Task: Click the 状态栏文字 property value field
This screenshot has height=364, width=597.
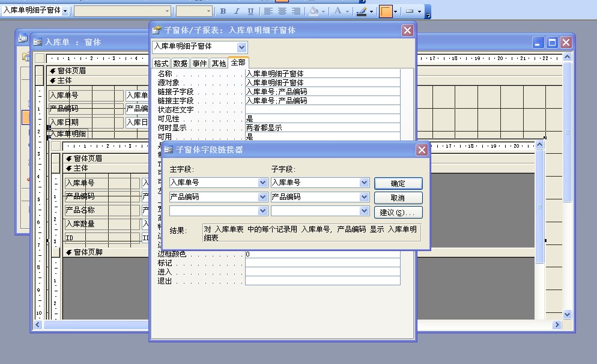Action: [323, 110]
